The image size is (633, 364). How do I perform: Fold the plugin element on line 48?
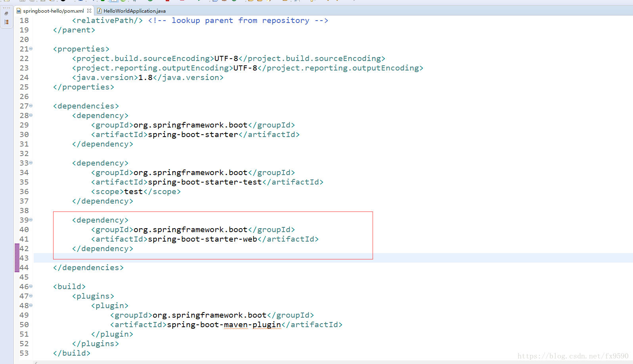click(x=31, y=305)
